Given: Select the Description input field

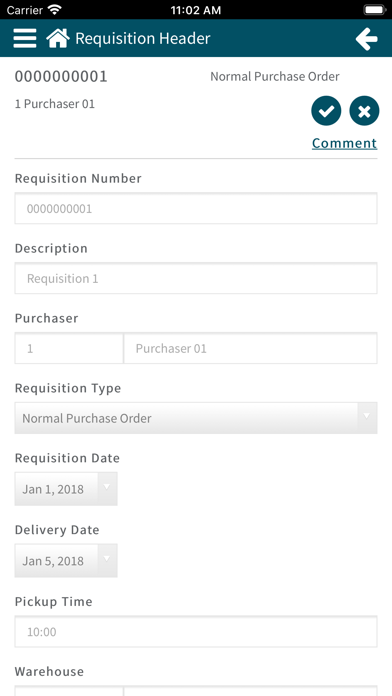Looking at the screenshot, I should click(x=196, y=278).
